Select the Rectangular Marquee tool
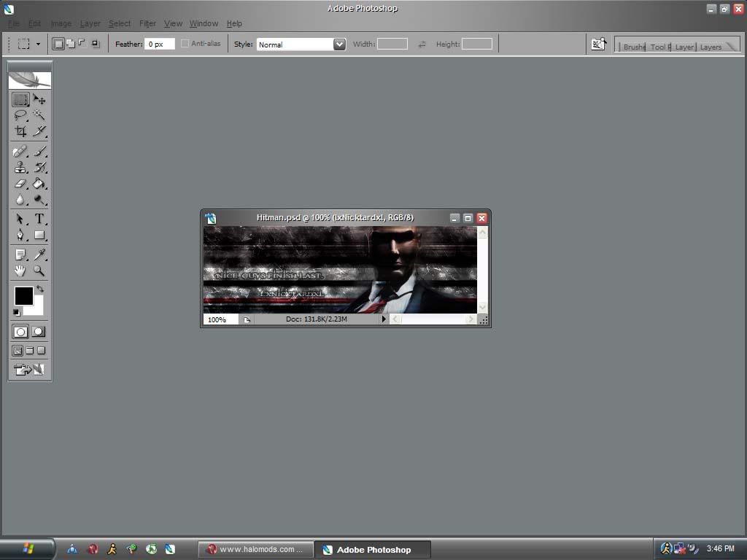This screenshot has height=560, width=747. coord(20,99)
